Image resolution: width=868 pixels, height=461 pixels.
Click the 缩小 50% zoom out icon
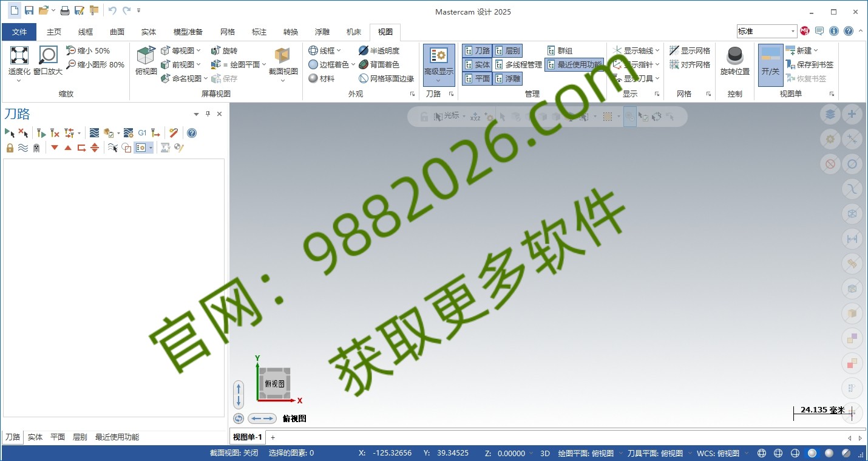71,51
